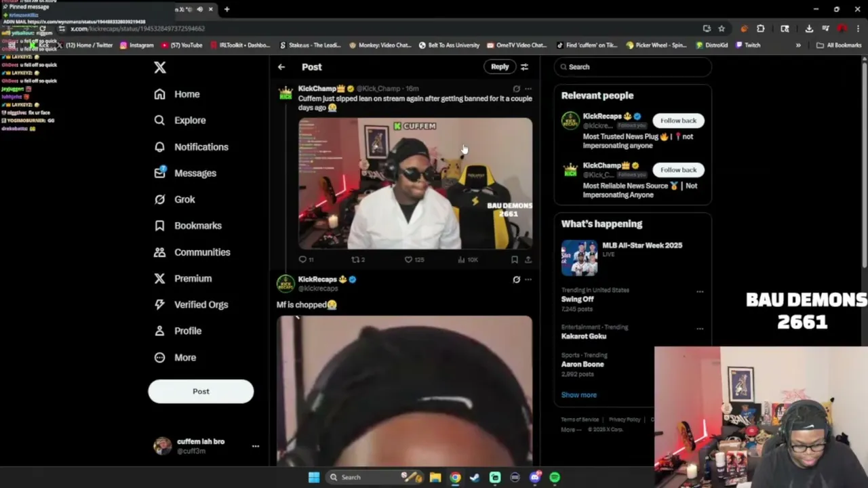Viewport: 868px width, 488px height.
Task: Open the YouTube bookmark
Action: point(181,45)
